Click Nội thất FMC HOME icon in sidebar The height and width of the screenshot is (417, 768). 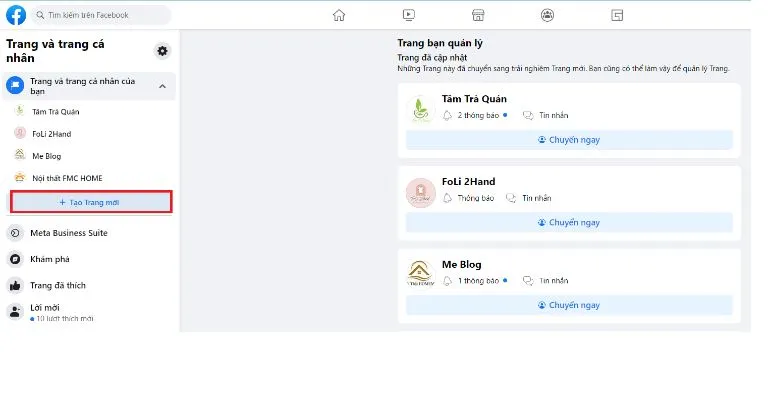(x=20, y=177)
